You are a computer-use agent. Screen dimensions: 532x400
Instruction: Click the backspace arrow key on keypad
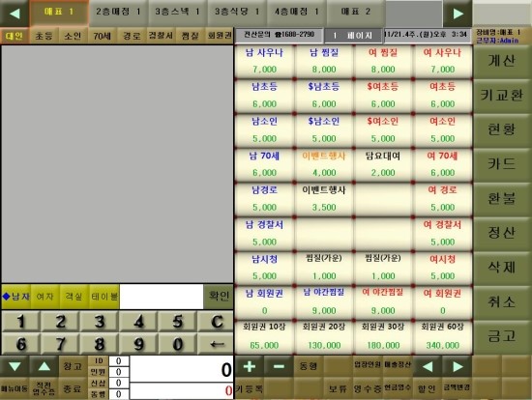[216, 344]
